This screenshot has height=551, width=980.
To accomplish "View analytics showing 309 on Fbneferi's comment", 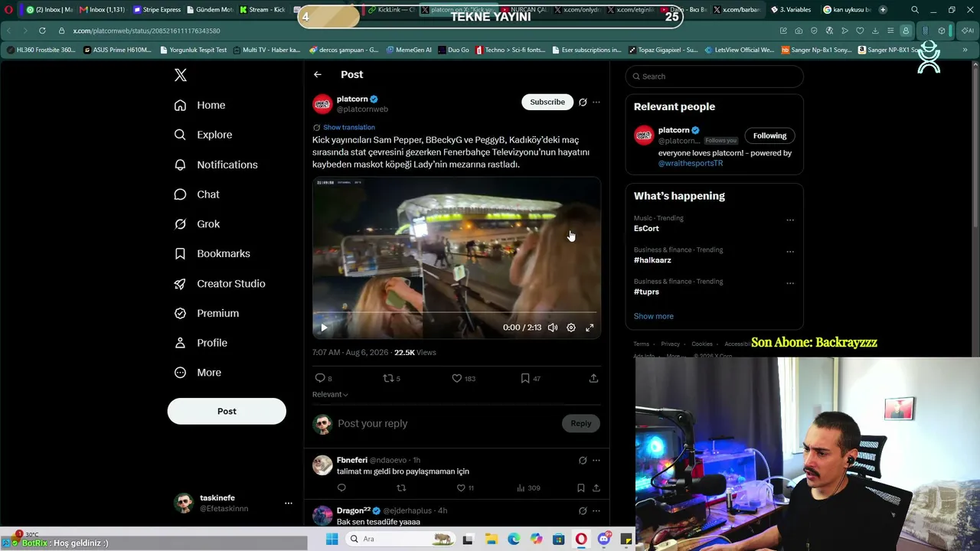I will pos(528,487).
